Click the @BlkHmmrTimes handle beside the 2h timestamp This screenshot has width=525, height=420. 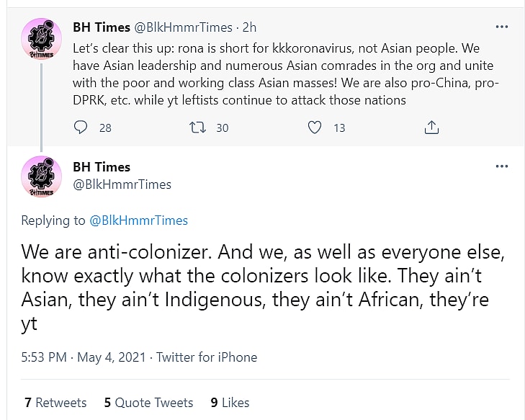(184, 27)
